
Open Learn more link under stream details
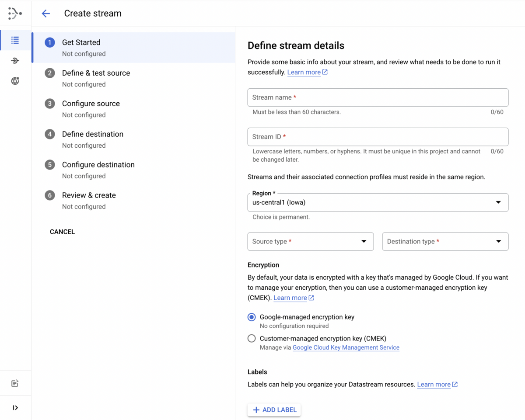[307, 72]
